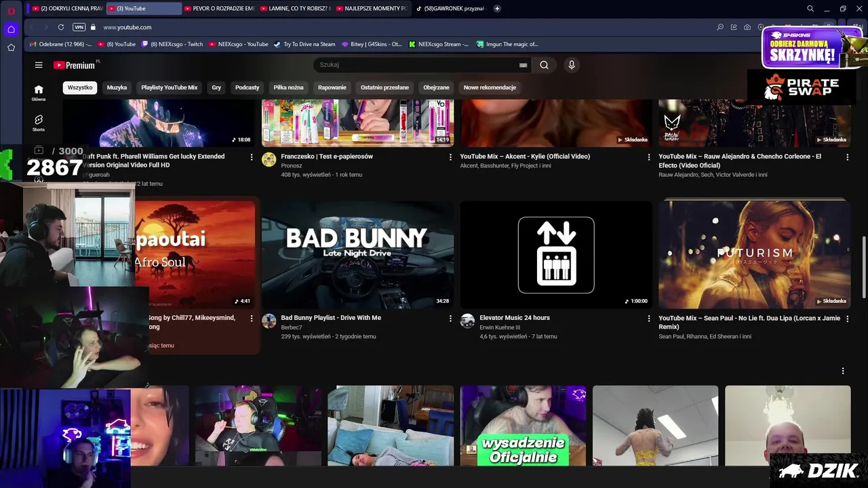Open the Odebrane Gmail bookmark
Viewport: 868px width, 488px height.
coord(60,44)
